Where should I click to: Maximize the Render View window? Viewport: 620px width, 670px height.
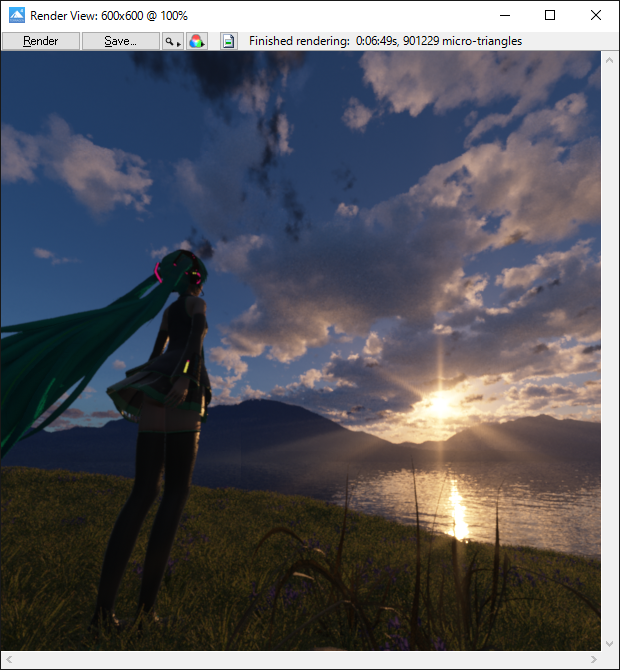[x=550, y=15]
